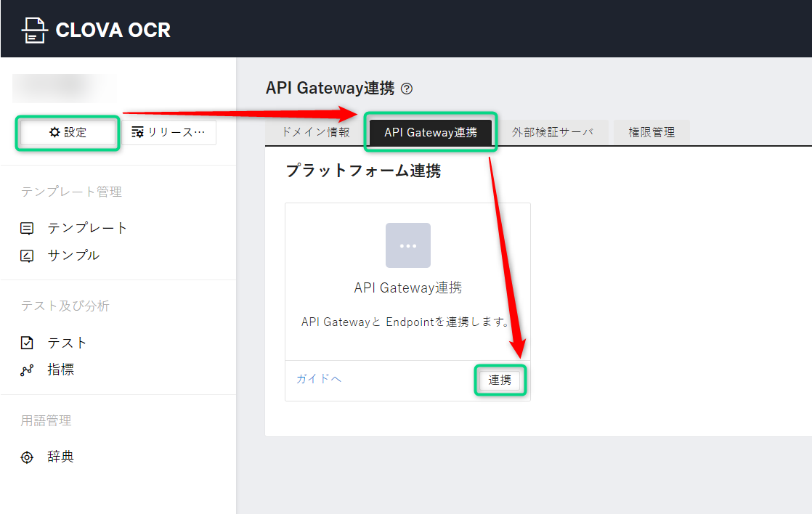
Task: Click the 辞典 target icon
Action: (27, 457)
